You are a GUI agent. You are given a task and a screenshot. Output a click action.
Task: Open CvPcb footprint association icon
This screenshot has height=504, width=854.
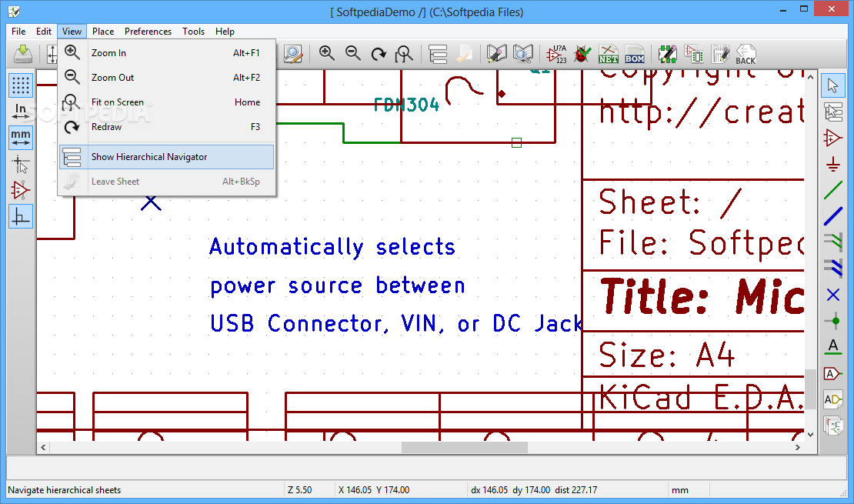point(693,54)
